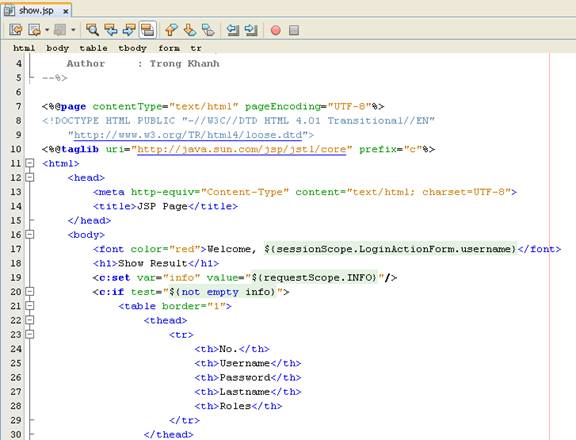The width and height of the screenshot is (576, 440).
Task: Collapse the html fold on line 11
Action: pyautogui.click(x=30, y=163)
